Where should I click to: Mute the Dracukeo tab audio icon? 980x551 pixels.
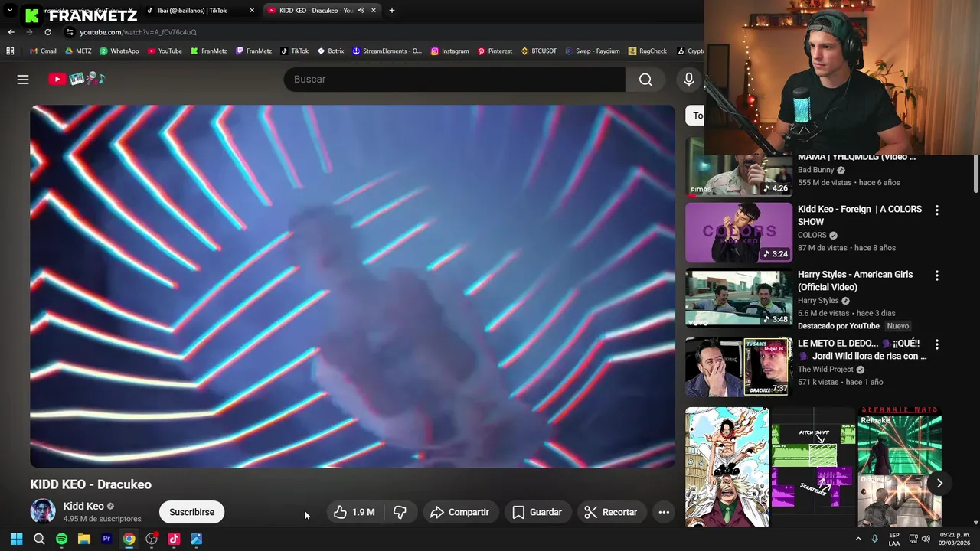pos(361,10)
